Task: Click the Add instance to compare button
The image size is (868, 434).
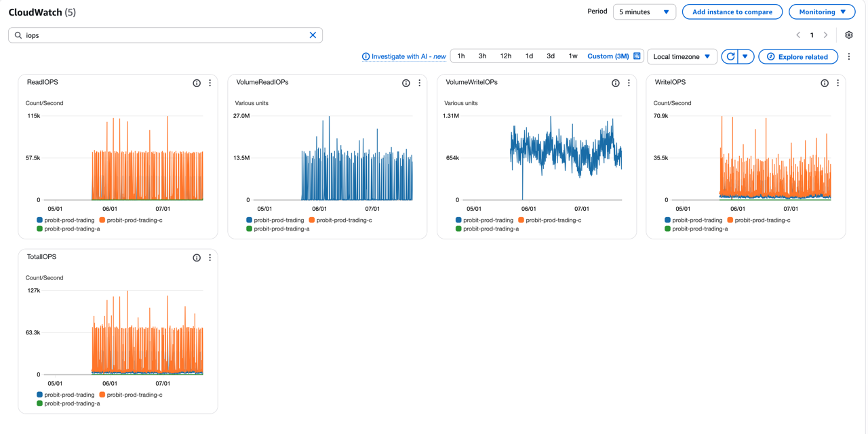Action: tap(732, 12)
